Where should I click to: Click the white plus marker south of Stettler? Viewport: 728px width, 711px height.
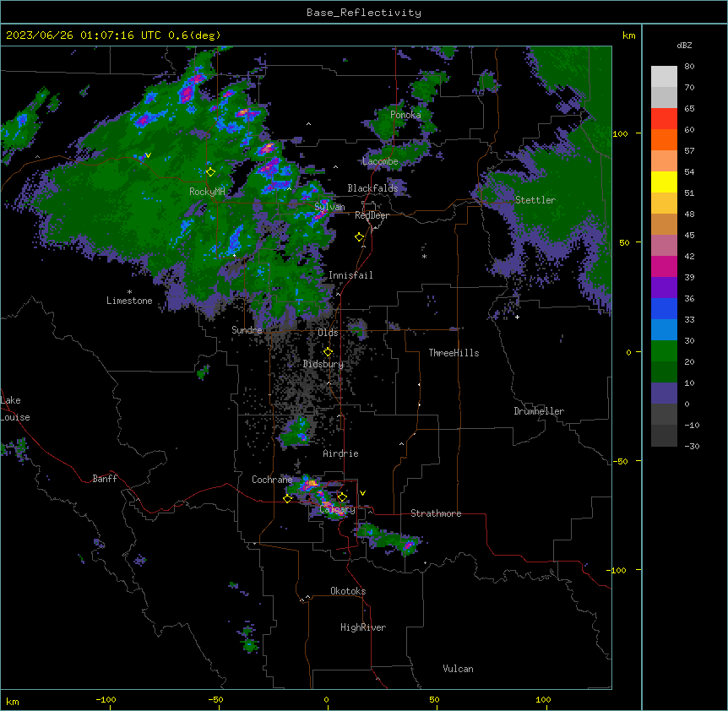[x=517, y=317]
